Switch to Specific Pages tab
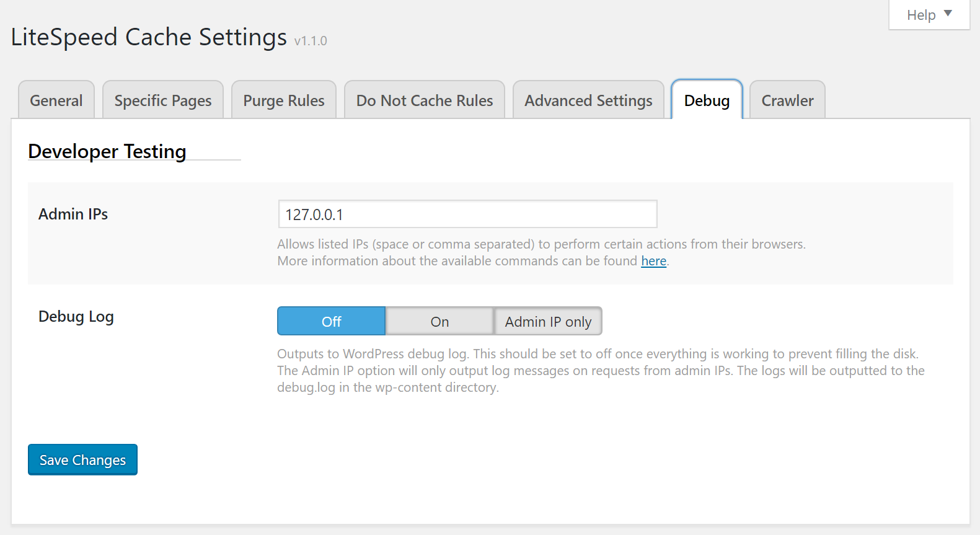 click(163, 100)
